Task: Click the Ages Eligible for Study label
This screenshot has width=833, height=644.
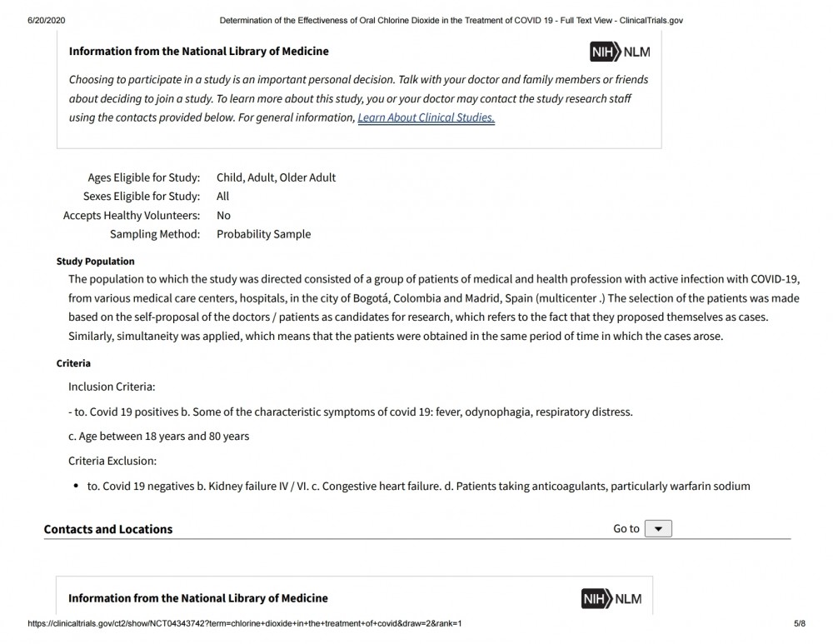Action: (x=144, y=177)
